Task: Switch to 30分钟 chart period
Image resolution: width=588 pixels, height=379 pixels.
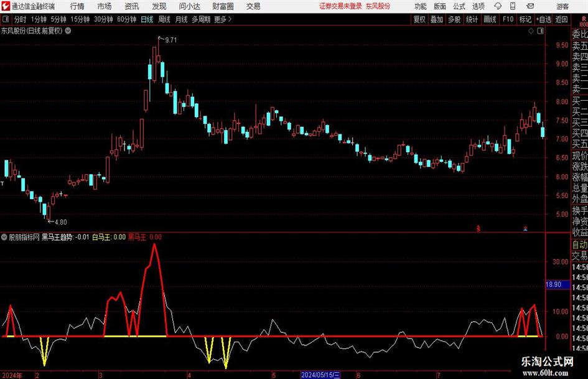Action: point(103,19)
